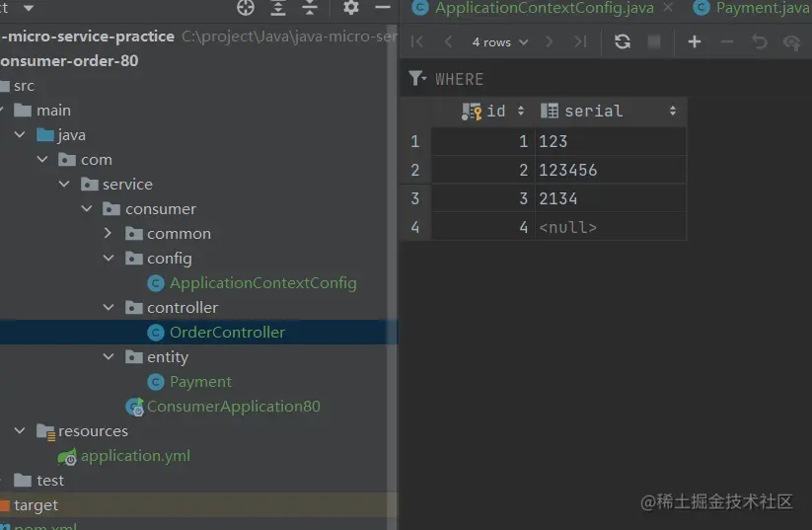Open the project view mode dropdown arrow
The height and width of the screenshot is (530, 812).
coord(29,8)
